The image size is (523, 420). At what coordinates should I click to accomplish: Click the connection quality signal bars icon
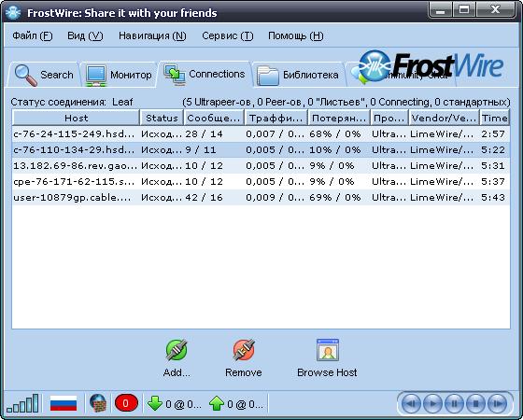(22, 403)
